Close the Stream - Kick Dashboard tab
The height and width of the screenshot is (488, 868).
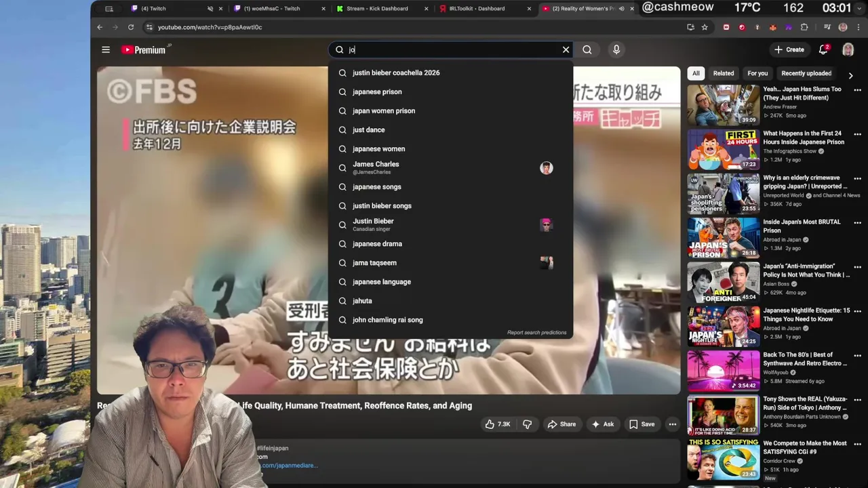427,9
